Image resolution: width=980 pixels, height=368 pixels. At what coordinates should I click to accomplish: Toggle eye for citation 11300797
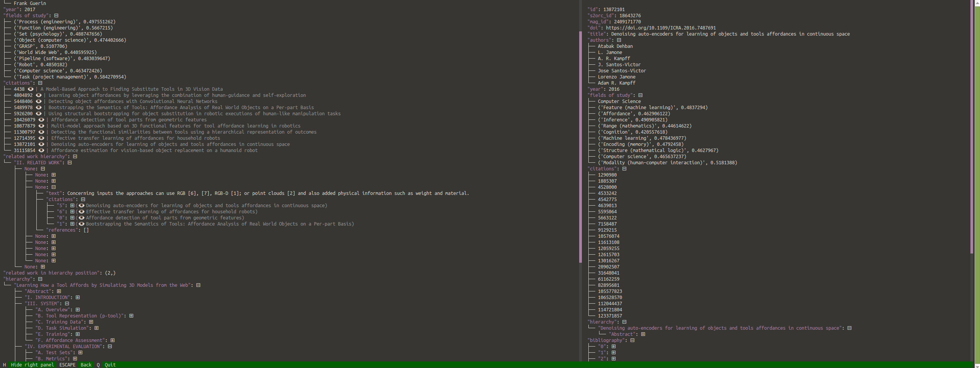pos(41,132)
